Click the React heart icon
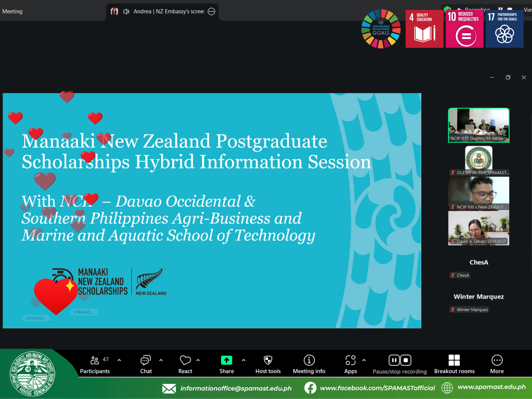The width and height of the screenshot is (532, 399). [x=185, y=360]
